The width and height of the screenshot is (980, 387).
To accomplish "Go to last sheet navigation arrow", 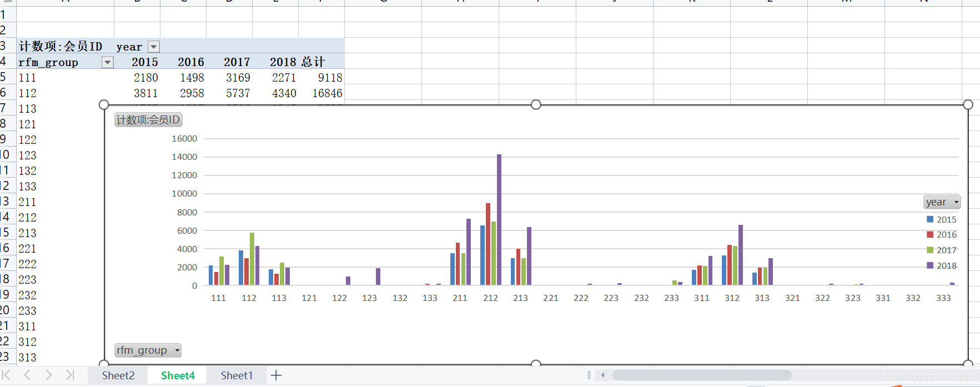I will pyautogui.click(x=70, y=375).
